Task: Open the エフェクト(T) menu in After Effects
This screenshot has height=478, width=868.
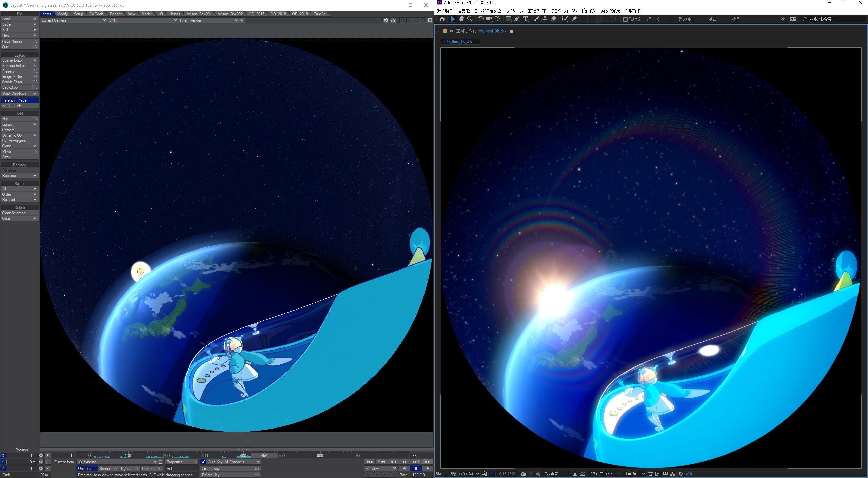Action: pos(537,11)
